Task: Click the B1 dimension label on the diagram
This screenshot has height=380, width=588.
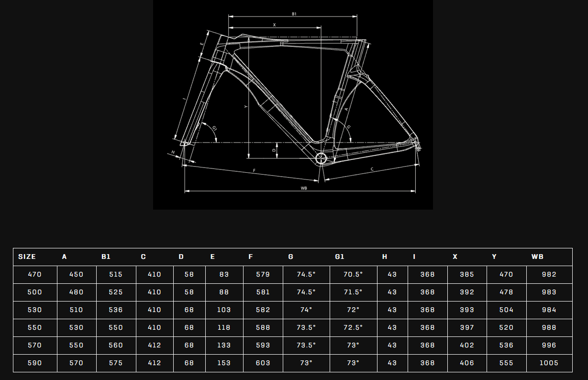Action: click(x=294, y=14)
